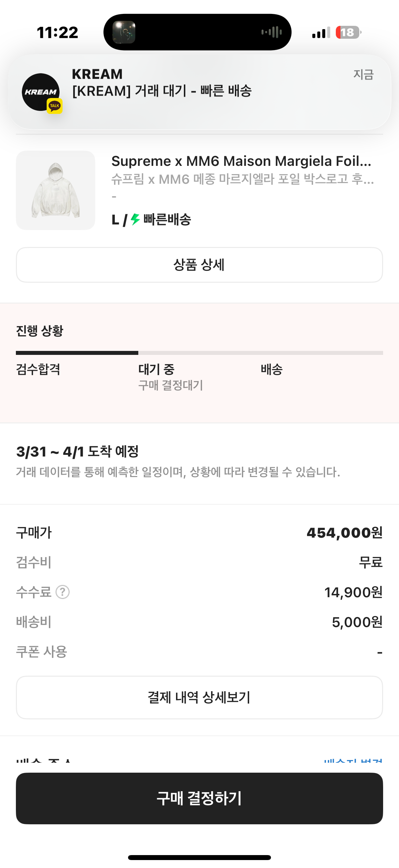Tap the cellular signal bars icon
This screenshot has width=399, height=868.
pos(321,33)
